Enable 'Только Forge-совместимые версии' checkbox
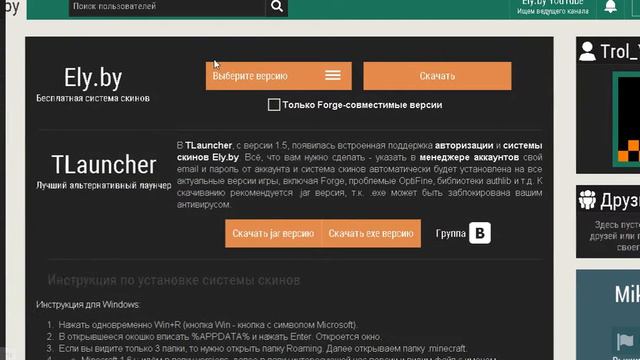Viewport: 640px width, 360px height. pyautogui.click(x=274, y=105)
